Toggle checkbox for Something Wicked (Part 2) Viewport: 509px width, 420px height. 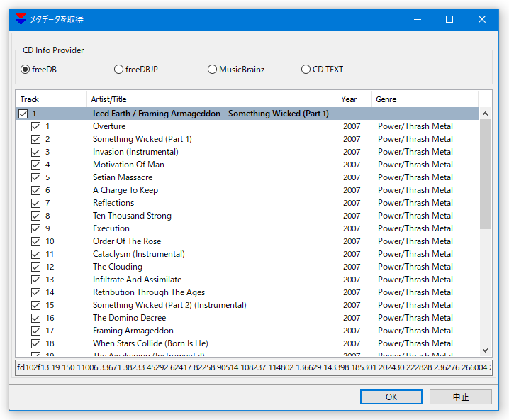click(35, 305)
